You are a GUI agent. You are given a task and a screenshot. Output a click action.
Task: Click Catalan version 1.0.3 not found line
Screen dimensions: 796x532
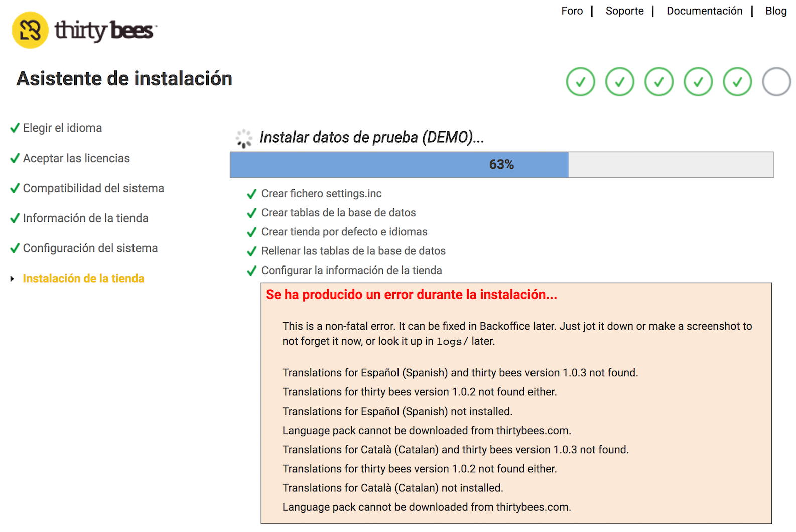pyautogui.click(x=456, y=450)
